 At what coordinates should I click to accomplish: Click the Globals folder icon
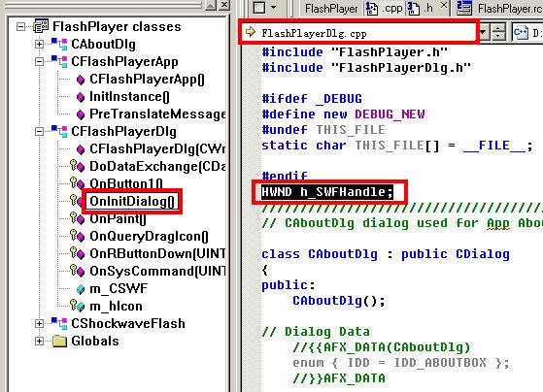click(59, 342)
